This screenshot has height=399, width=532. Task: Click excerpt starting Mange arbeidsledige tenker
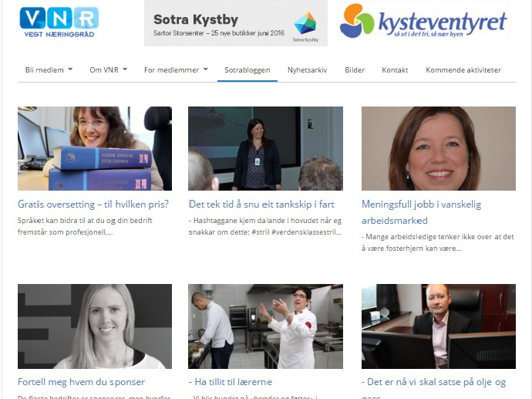[x=438, y=242]
